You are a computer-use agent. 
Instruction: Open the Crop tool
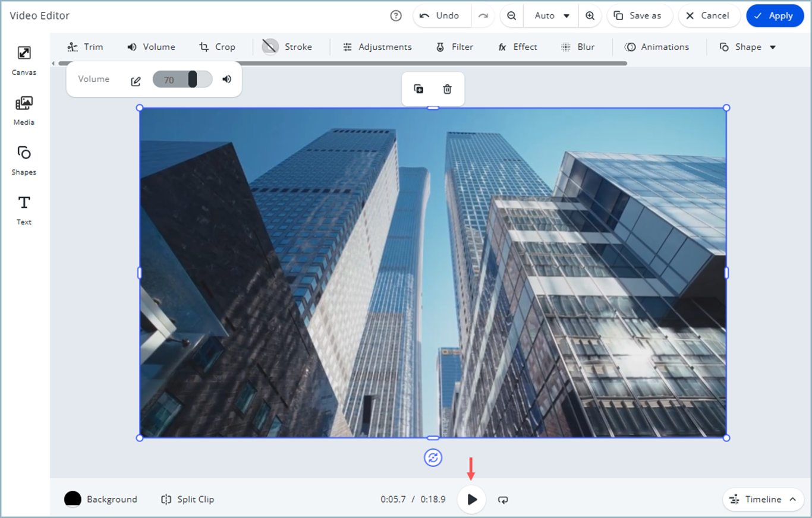coord(218,46)
